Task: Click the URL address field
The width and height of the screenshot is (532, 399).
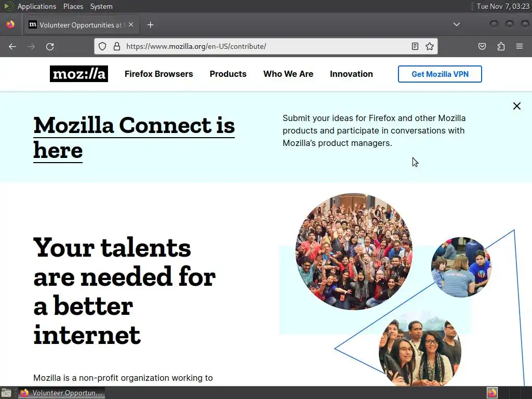Action: click(264, 46)
